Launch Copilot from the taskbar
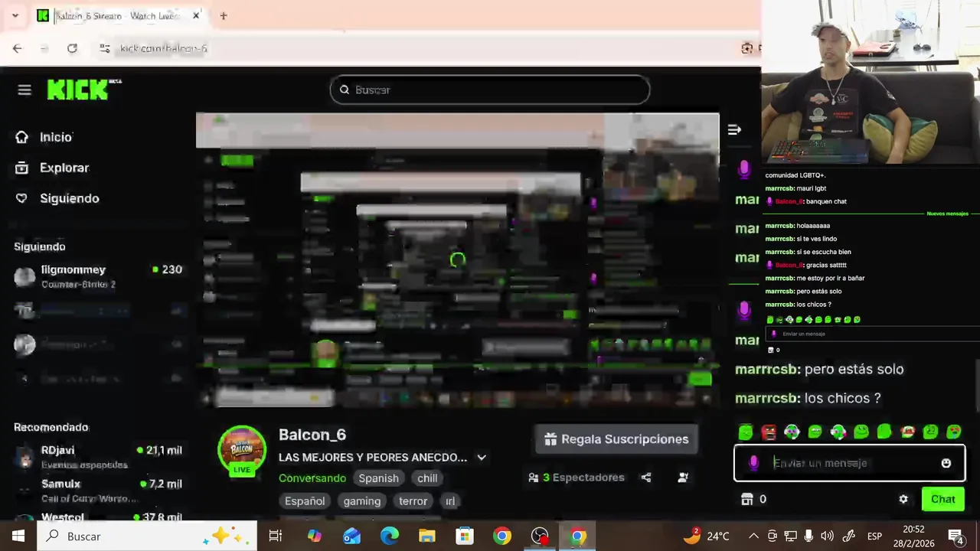Image resolution: width=980 pixels, height=551 pixels. pyautogui.click(x=315, y=536)
